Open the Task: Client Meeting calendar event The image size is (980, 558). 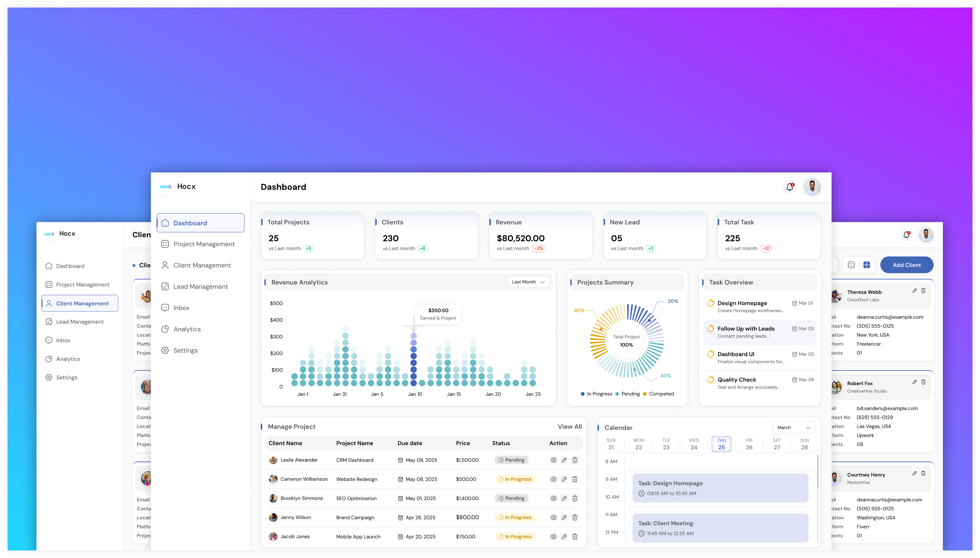click(720, 528)
